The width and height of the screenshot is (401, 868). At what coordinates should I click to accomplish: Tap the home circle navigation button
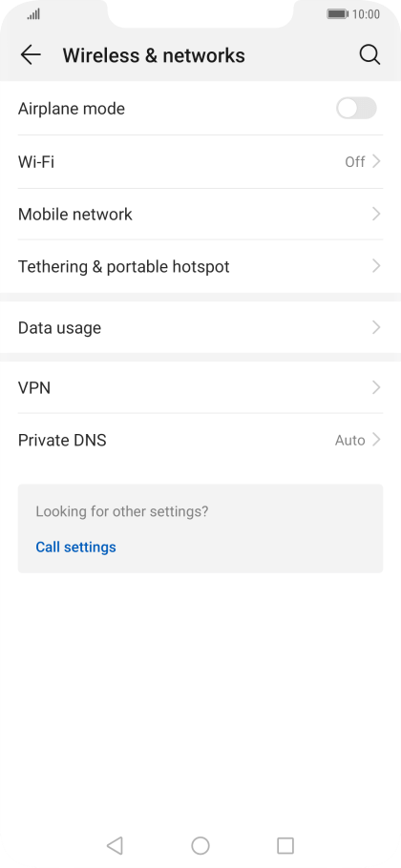tap(200, 845)
